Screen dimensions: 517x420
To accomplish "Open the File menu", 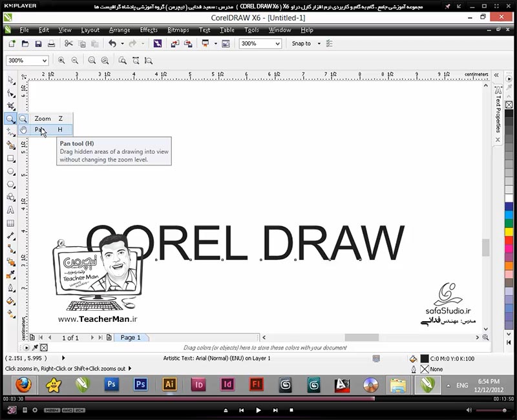I will pyautogui.click(x=24, y=30).
